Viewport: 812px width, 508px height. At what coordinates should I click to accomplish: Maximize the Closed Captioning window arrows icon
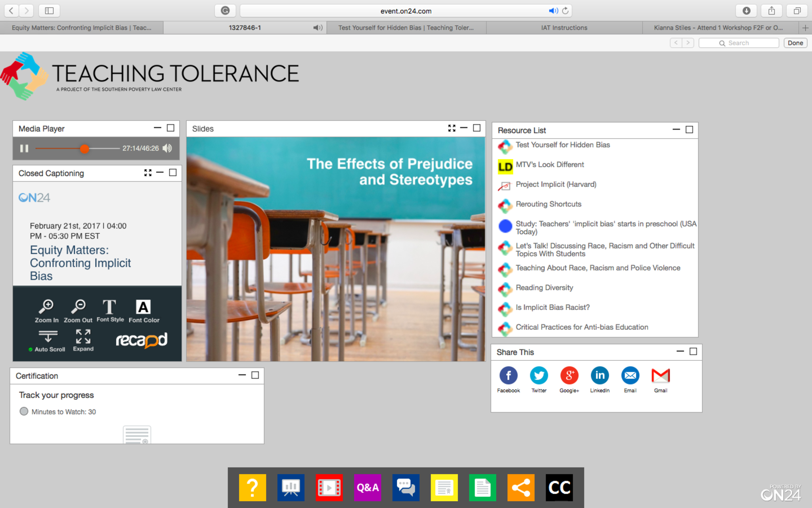click(147, 173)
